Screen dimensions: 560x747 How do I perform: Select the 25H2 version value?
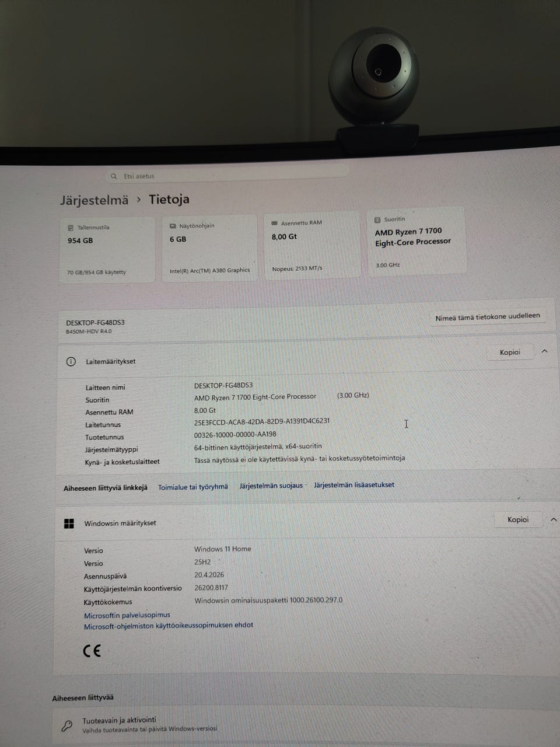[x=202, y=562]
